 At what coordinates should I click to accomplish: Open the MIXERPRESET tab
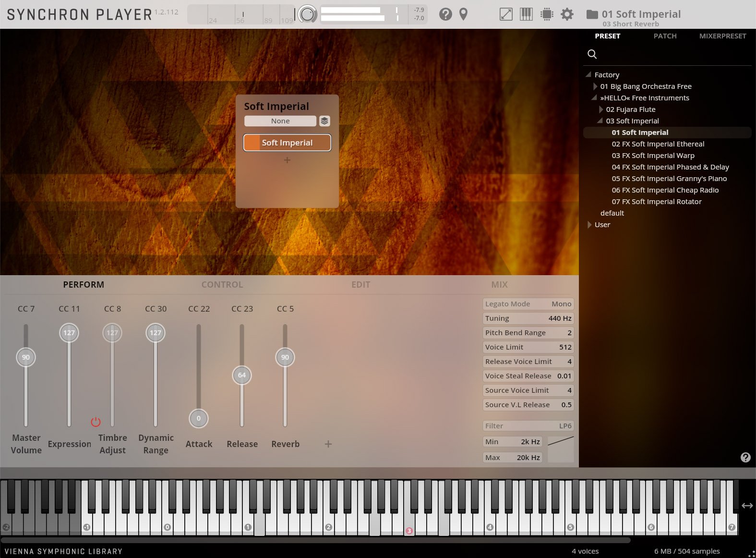tap(722, 36)
